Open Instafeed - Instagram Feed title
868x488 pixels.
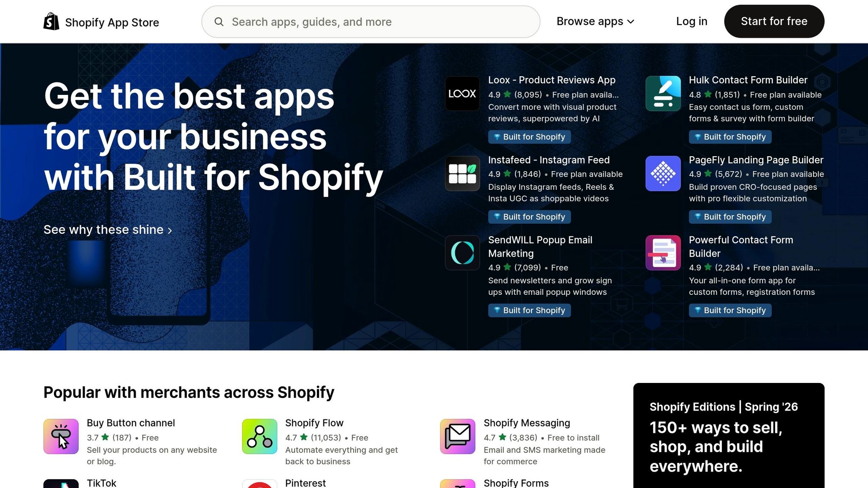(549, 160)
